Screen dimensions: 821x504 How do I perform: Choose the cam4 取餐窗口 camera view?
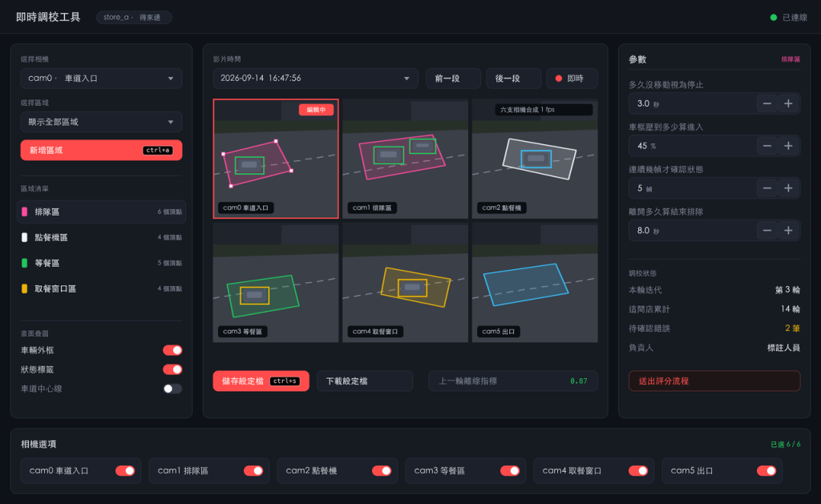click(x=405, y=283)
